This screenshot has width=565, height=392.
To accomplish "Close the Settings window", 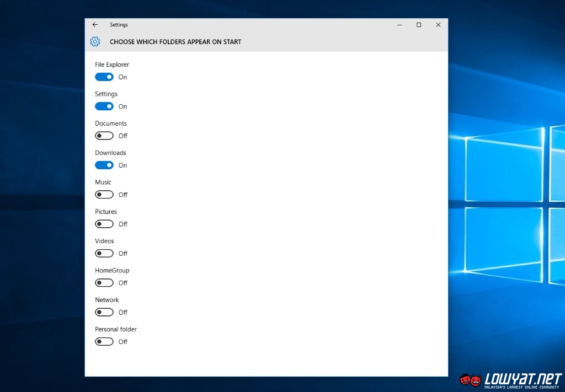I will (x=438, y=25).
